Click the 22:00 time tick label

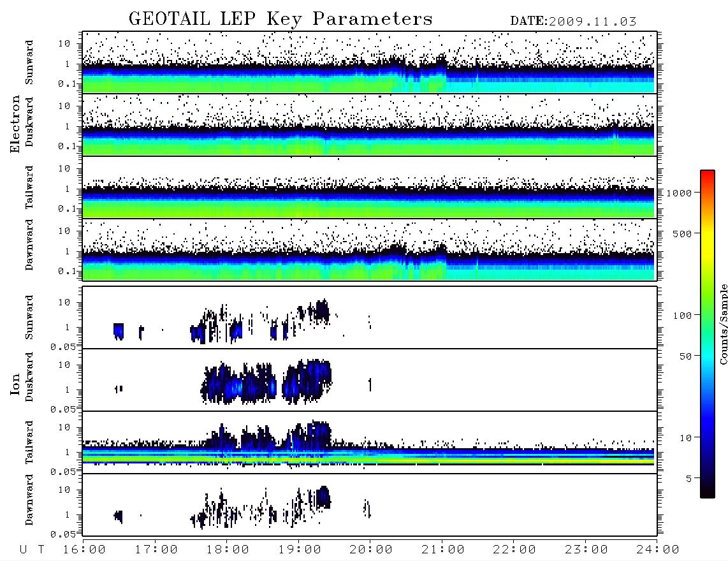pyautogui.click(x=514, y=550)
